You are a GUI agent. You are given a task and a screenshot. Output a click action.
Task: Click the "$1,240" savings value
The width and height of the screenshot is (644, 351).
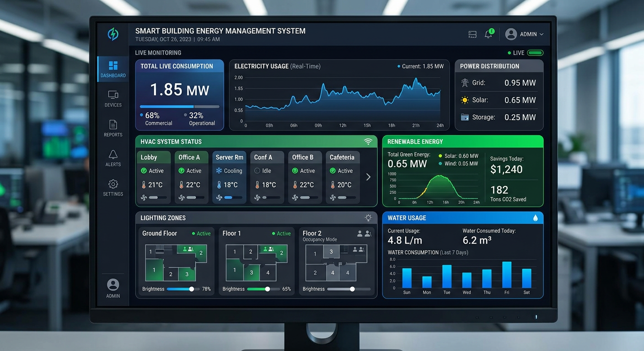click(506, 170)
